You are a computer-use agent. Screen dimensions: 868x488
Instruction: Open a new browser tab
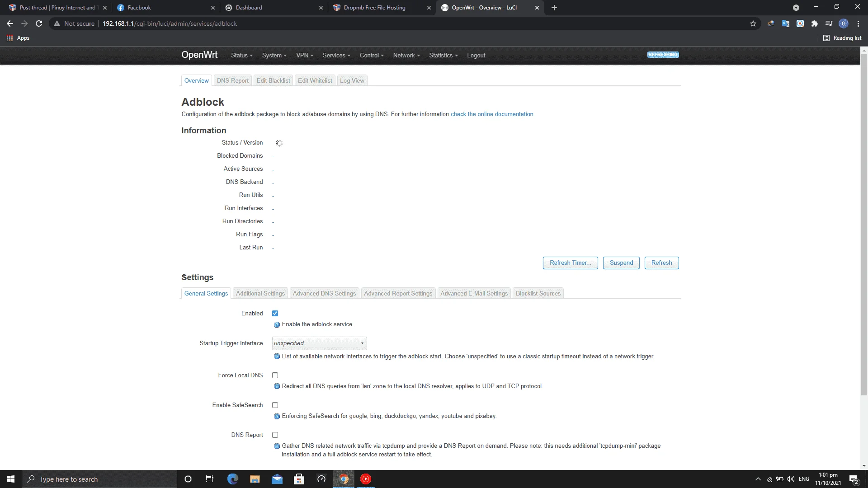tap(554, 8)
